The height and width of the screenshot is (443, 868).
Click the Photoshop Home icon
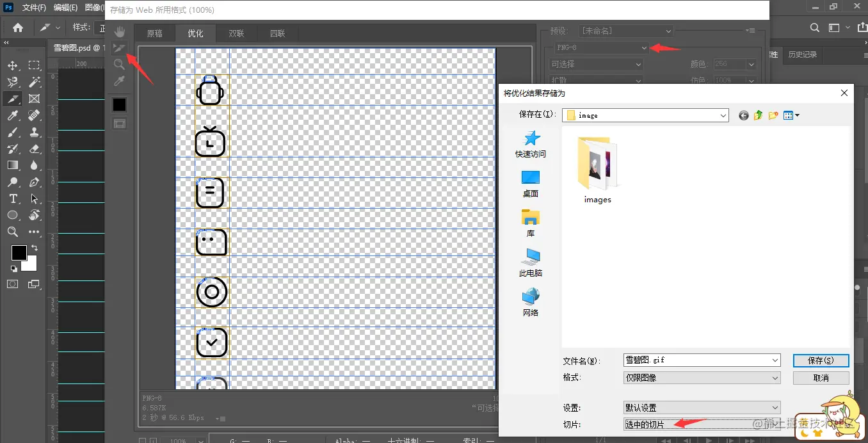tap(18, 28)
